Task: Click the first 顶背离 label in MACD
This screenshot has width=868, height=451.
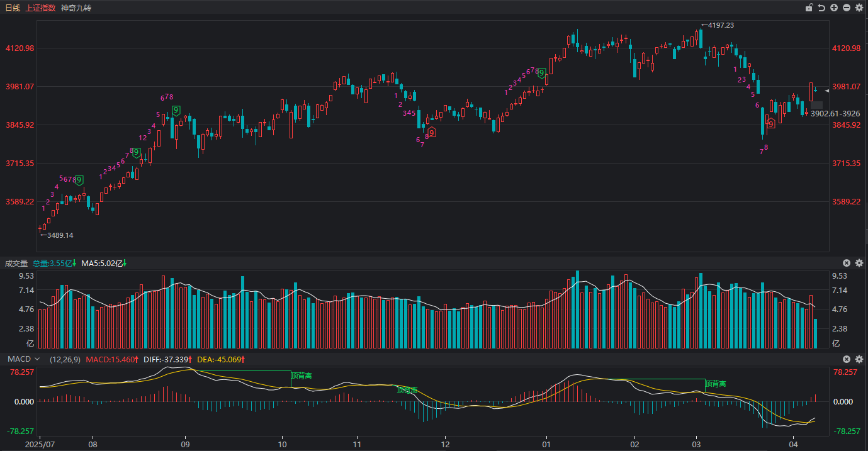Action: tap(302, 376)
